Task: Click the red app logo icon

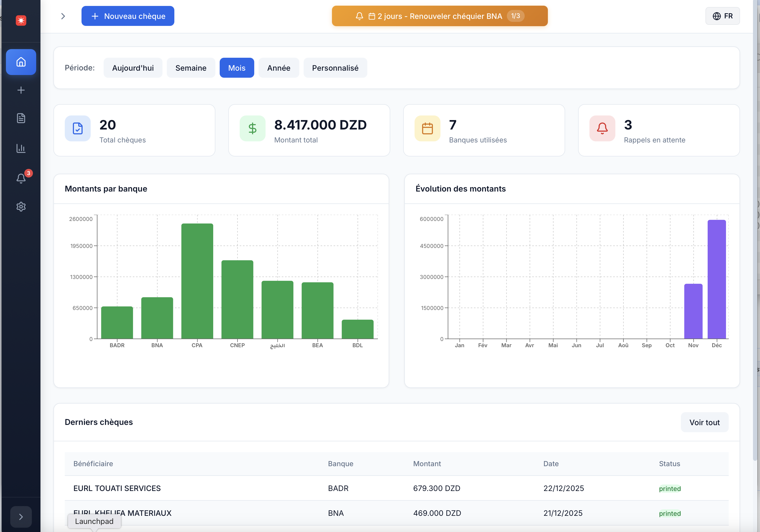Action: [21, 21]
